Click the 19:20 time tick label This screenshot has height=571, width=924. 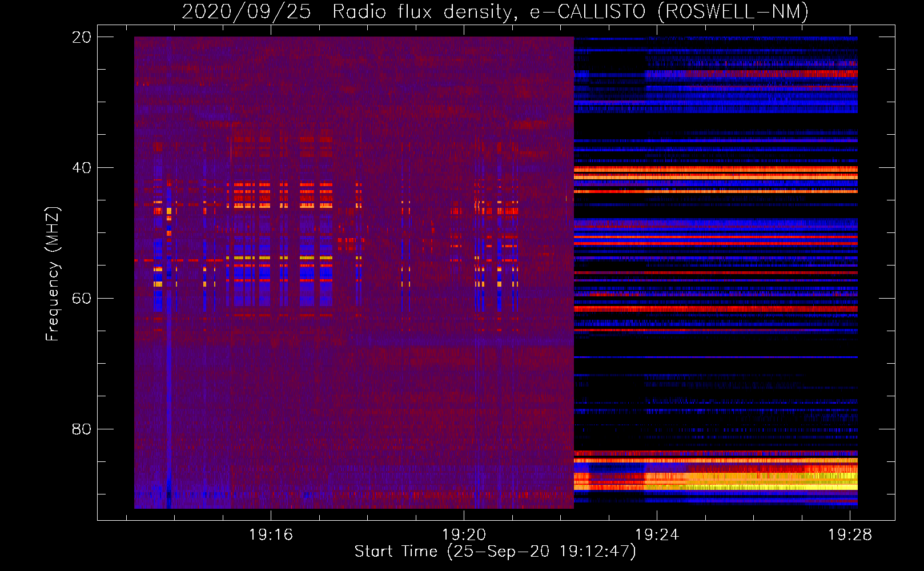(464, 534)
